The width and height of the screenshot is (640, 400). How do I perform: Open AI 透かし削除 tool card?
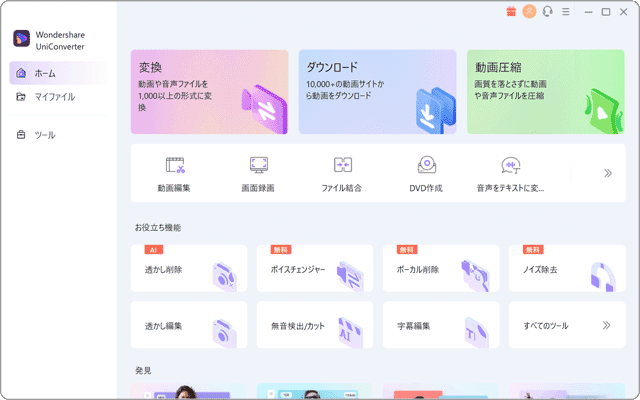188,270
